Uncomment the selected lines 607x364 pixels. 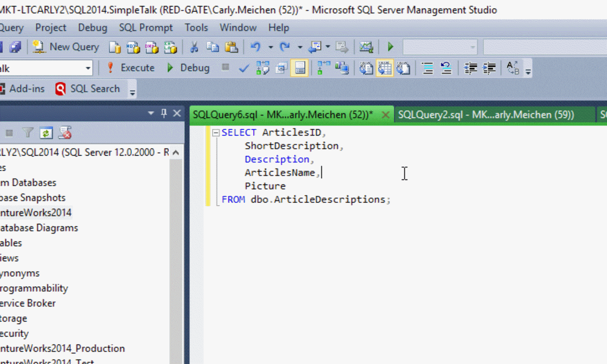(446, 68)
